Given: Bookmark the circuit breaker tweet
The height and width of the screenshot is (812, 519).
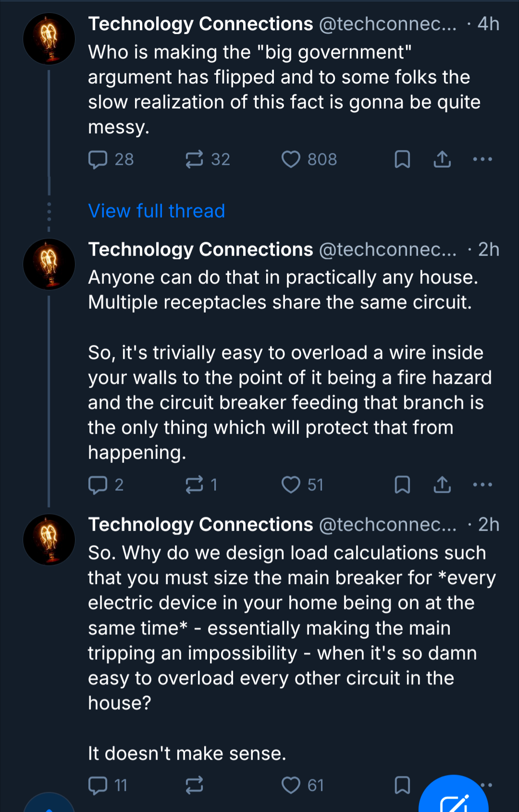Looking at the screenshot, I should (x=402, y=485).
